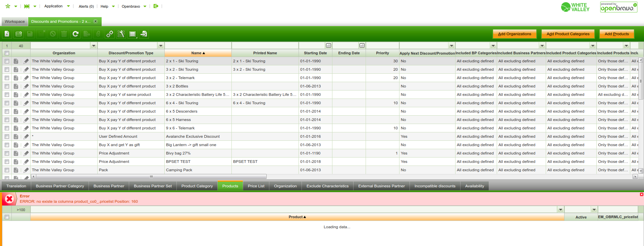Open form view for 2 x 1 - Ski Touring
The image size is (644, 246).
click(x=16, y=61)
